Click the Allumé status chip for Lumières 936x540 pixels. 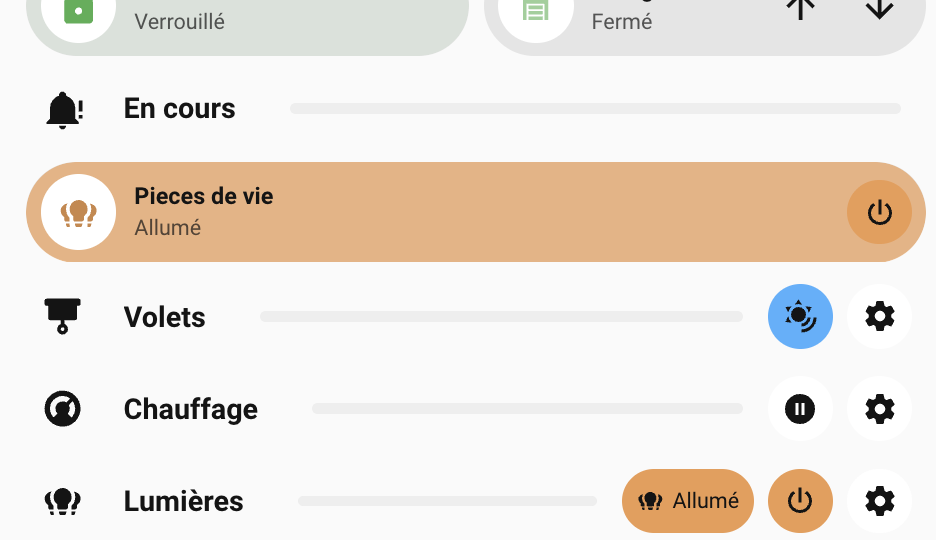click(688, 501)
